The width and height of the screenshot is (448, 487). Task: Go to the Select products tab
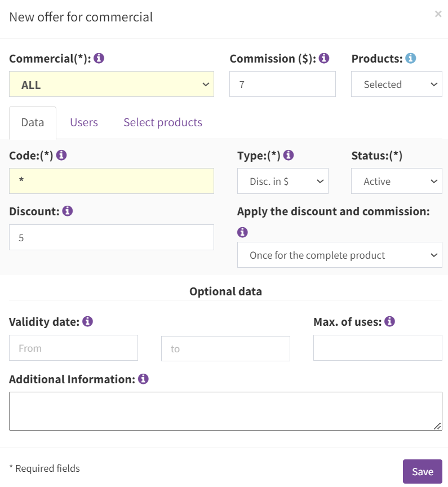[x=163, y=122]
